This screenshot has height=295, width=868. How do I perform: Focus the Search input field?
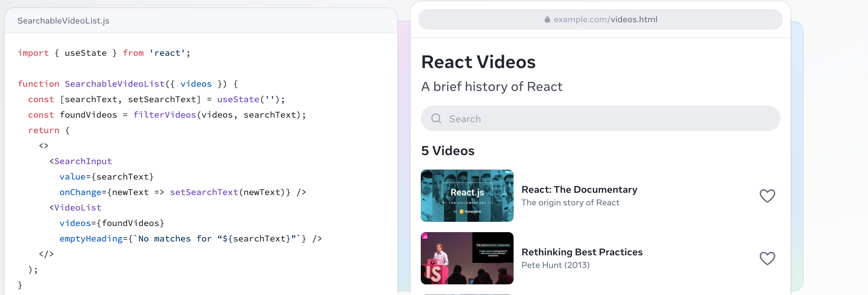[x=600, y=118]
